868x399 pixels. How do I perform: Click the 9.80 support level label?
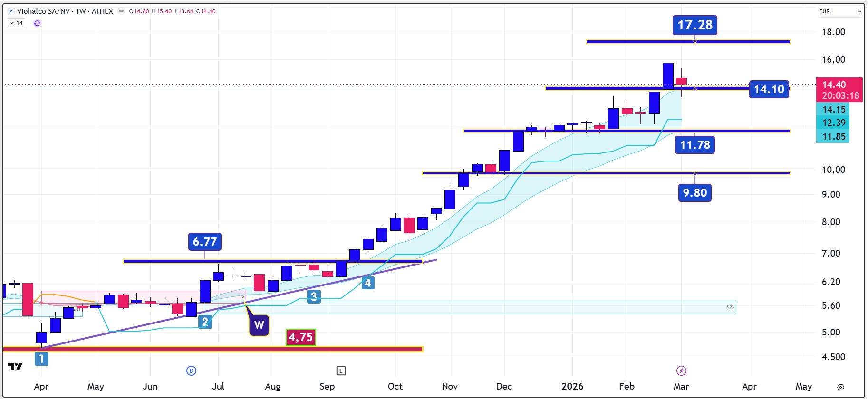point(694,193)
